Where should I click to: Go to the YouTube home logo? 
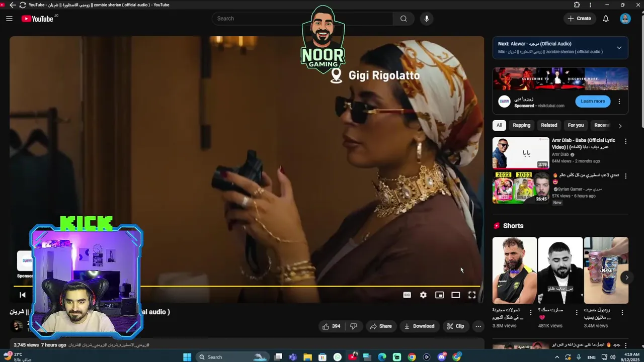tap(37, 19)
